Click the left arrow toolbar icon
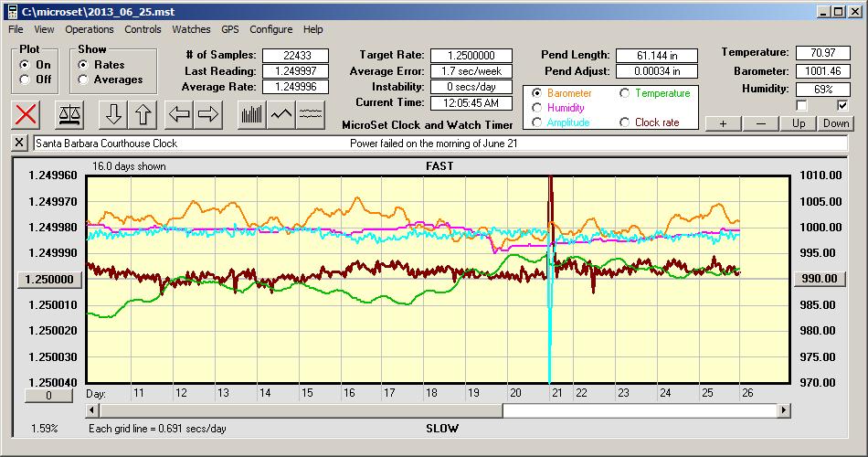Screen dimensions: 868x457 [179, 114]
